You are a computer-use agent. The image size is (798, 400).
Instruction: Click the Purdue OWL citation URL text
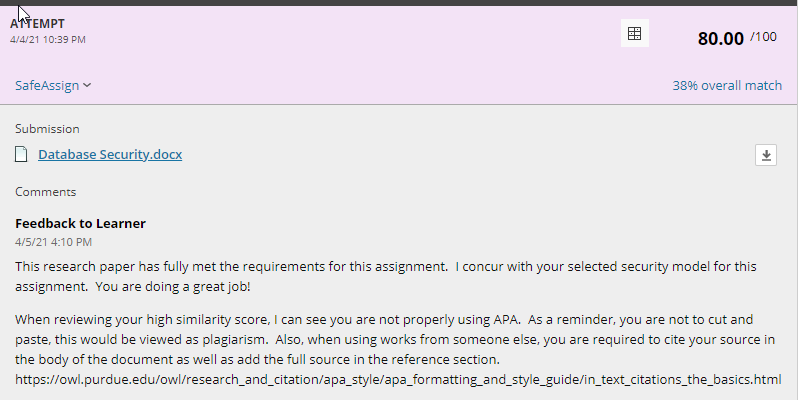(398, 380)
